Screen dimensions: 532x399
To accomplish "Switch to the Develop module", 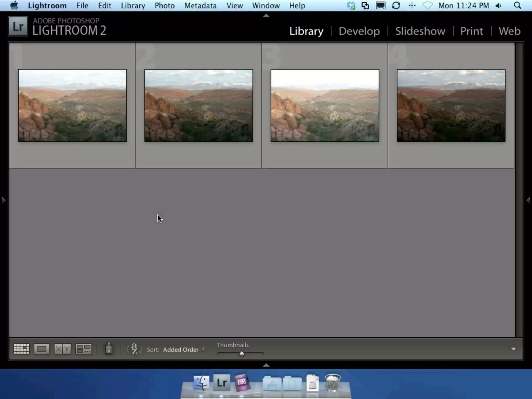I will [x=359, y=31].
